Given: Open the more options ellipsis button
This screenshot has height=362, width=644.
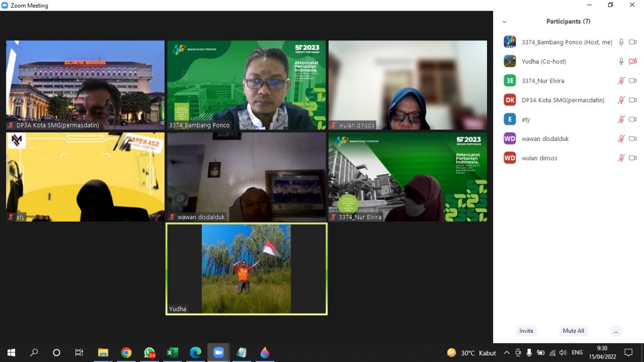Looking at the screenshot, I should (x=616, y=331).
